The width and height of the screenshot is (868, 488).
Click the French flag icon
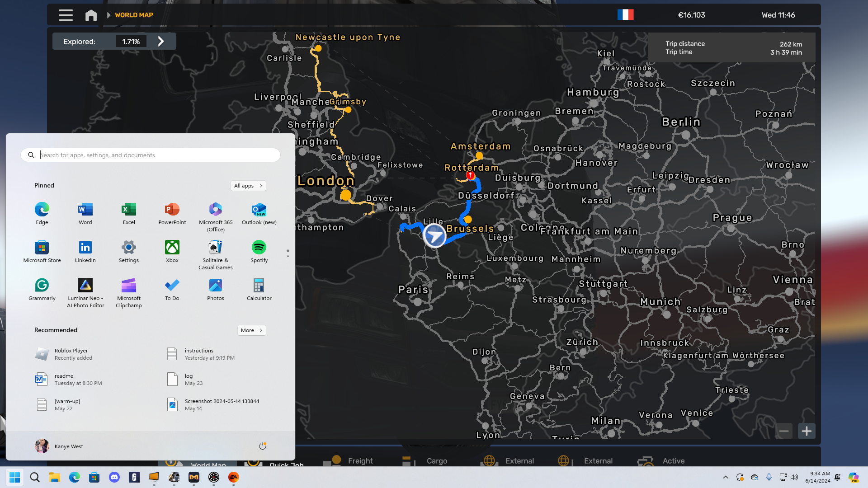(x=625, y=15)
